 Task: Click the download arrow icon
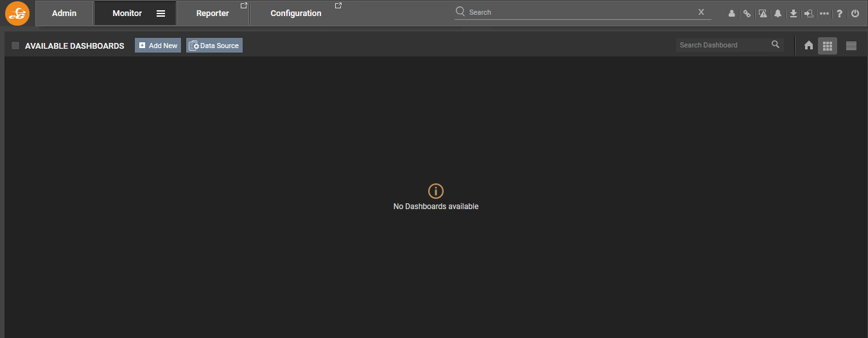[794, 13]
